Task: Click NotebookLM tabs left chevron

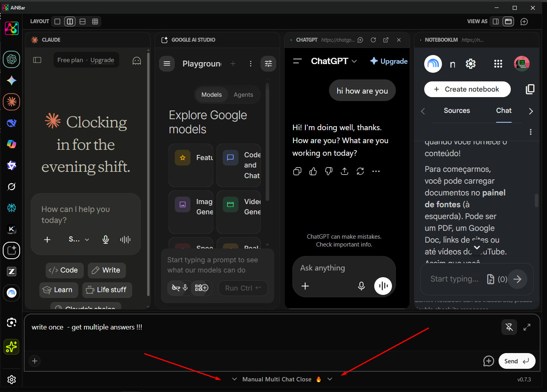Action: (423, 111)
